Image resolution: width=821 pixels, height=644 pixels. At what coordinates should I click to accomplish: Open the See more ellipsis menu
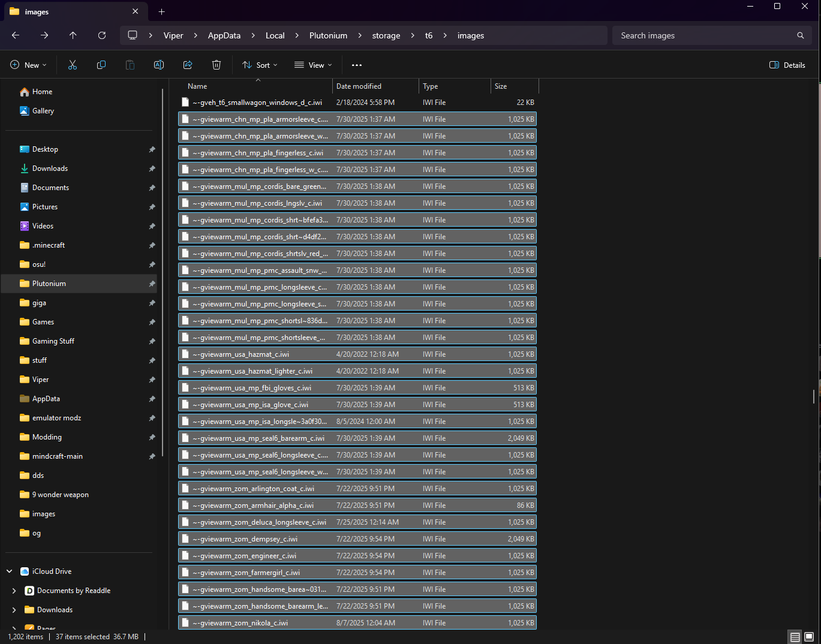(x=357, y=65)
